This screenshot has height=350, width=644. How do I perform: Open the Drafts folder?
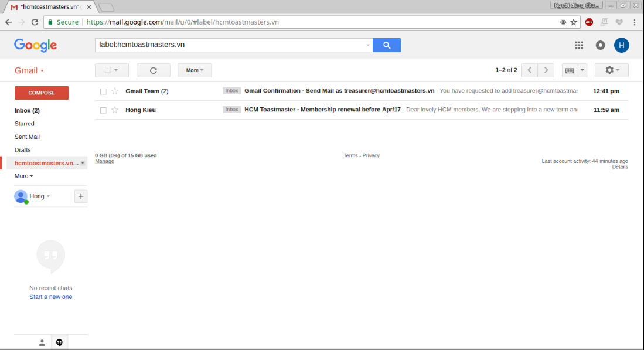click(23, 150)
